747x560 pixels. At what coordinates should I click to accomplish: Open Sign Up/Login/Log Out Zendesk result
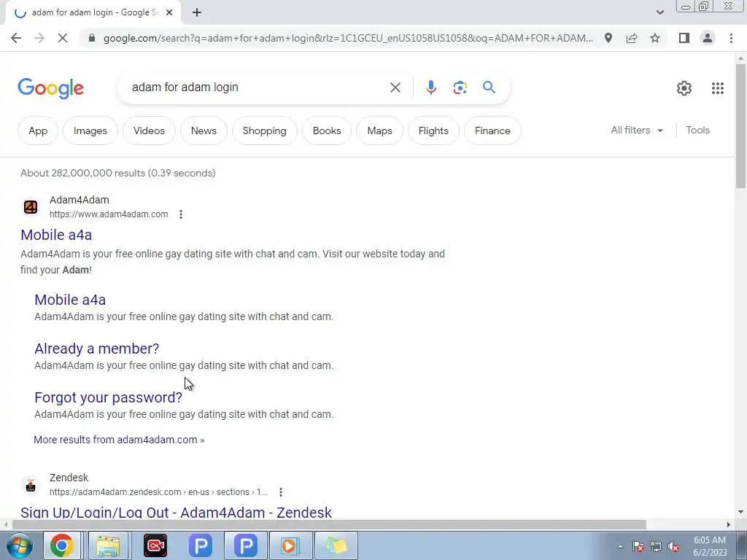(177, 513)
